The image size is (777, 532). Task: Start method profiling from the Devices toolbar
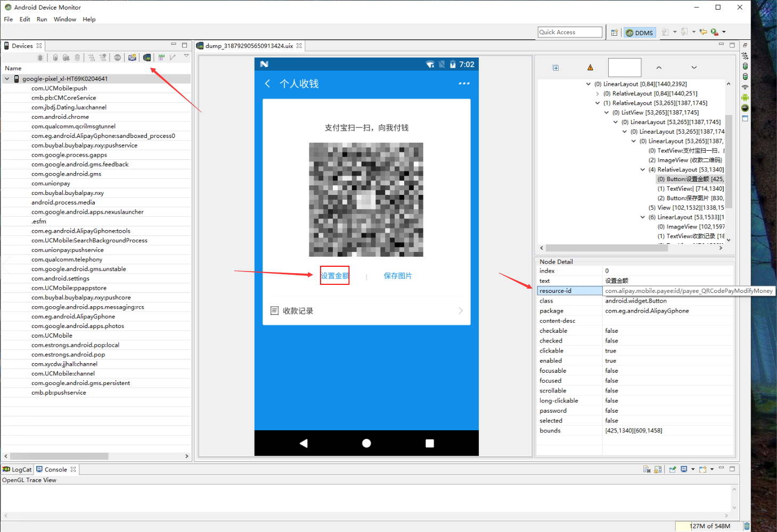pyautogui.click(x=102, y=57)
